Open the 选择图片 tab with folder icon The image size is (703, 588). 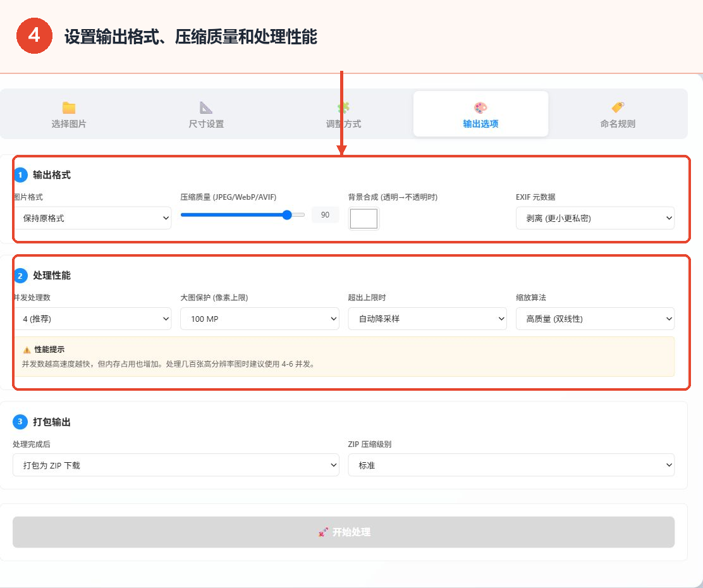coord(69,114)
